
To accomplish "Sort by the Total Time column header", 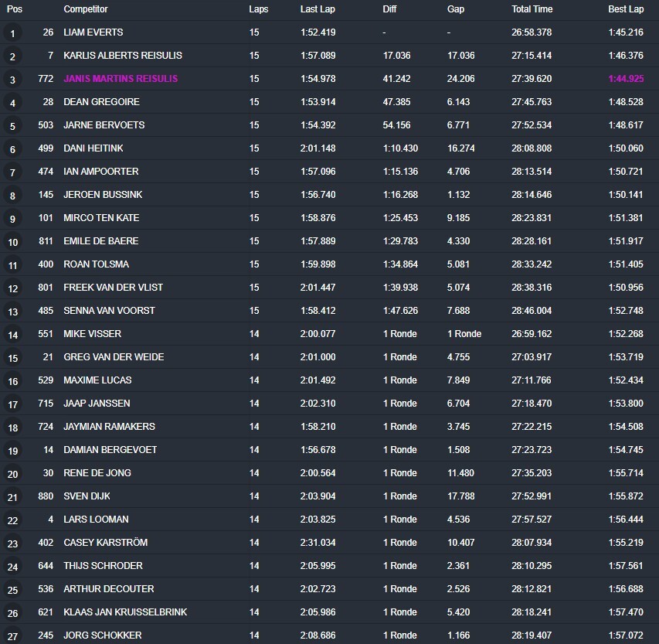I will pos(532,9).
